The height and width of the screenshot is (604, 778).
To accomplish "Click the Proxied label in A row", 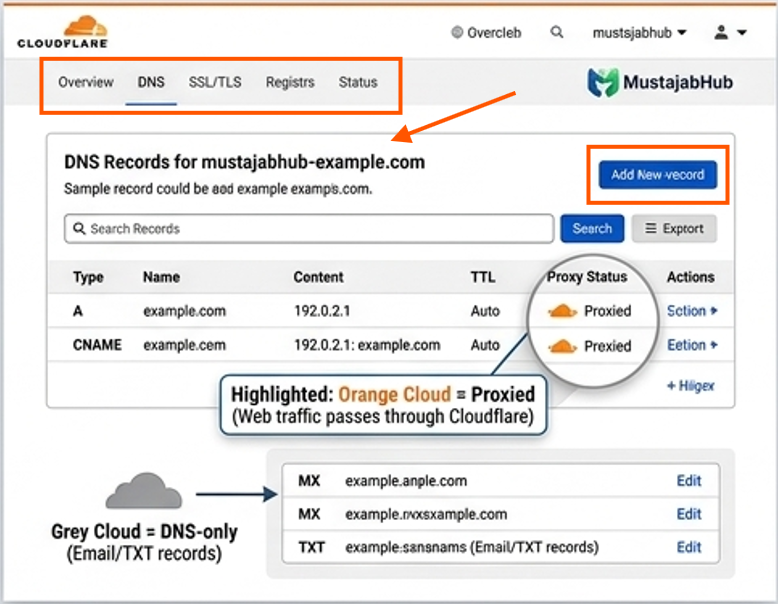I will (x=607, y=311).
